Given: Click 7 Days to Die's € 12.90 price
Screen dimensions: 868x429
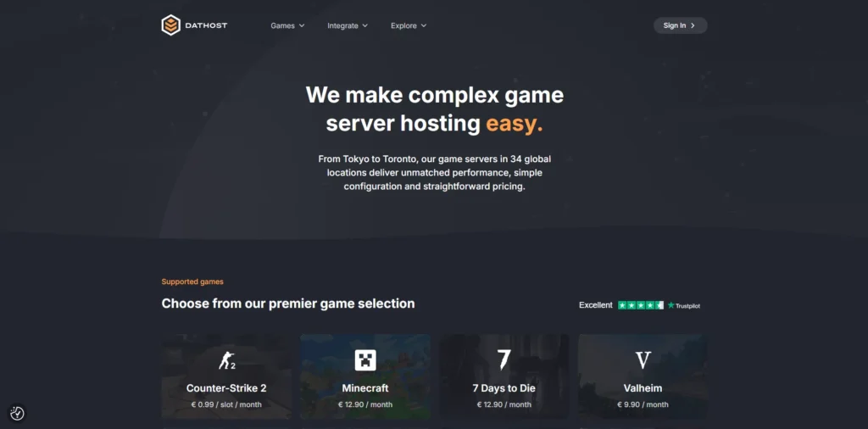Looking at the screenshot, I should (504, 404).
